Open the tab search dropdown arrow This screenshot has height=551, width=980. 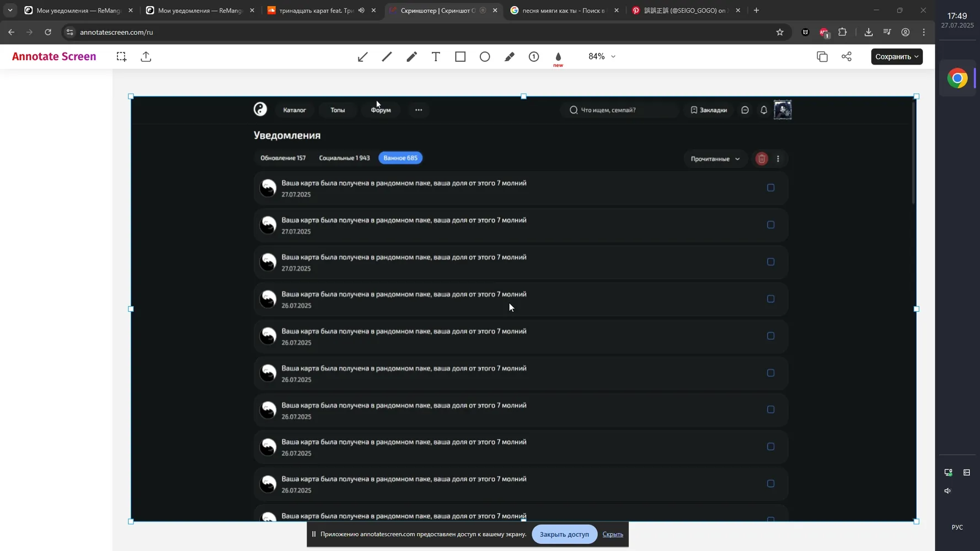coord(10,10)
